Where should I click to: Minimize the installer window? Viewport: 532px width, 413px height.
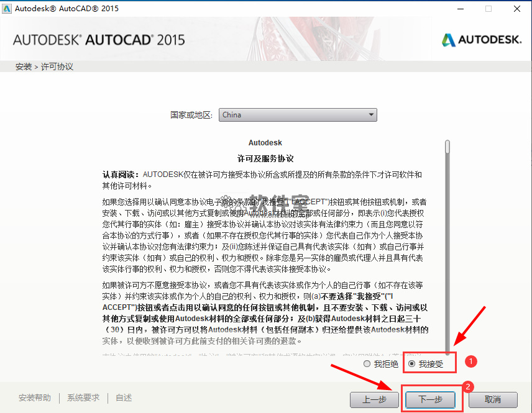tap(461, 9)
